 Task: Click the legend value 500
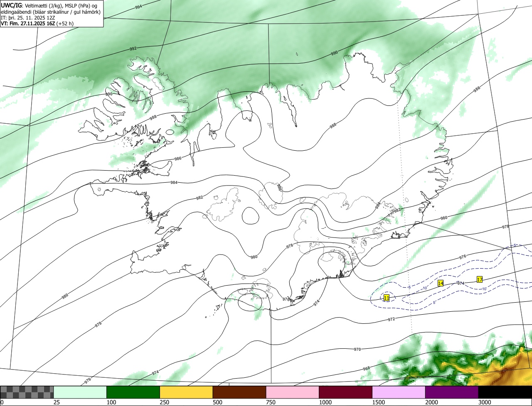pyautogui.click(x=217, y=402)
